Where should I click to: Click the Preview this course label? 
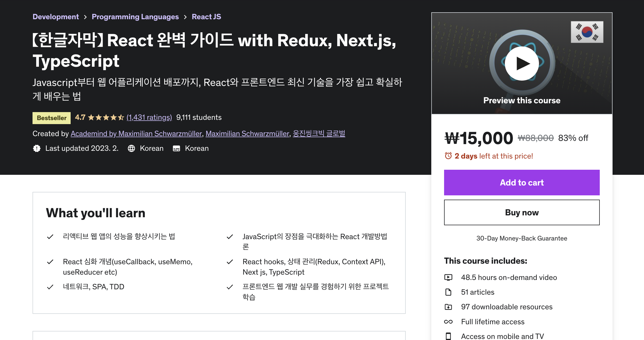click(x=522, y=101)
